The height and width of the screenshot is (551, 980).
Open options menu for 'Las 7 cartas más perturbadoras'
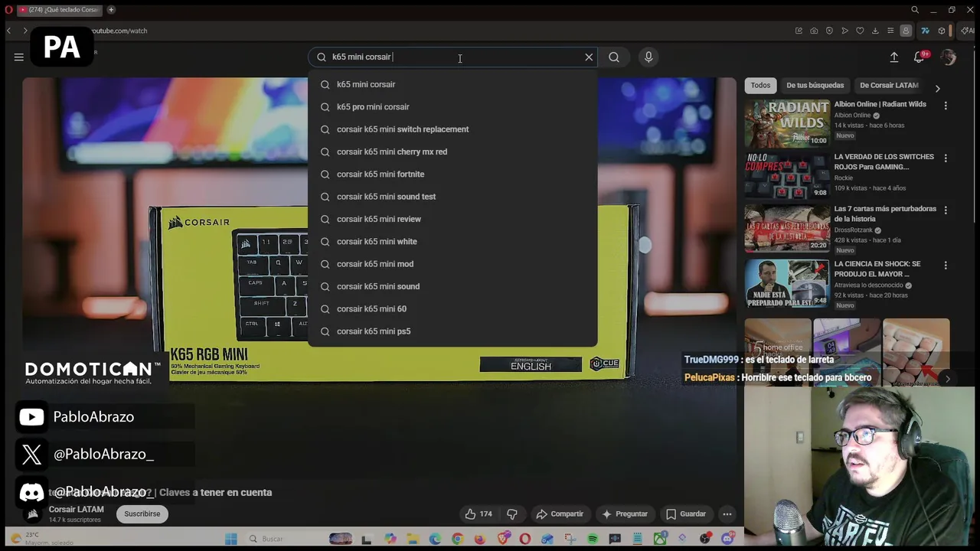point(946,210)
